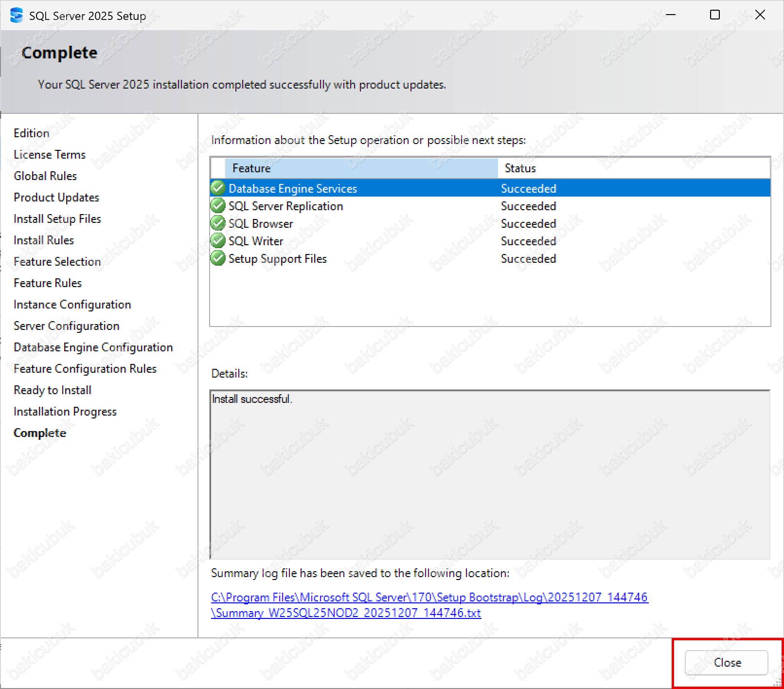
Task: Click green checkmark beside SQL Browser
Action: pos(218,223)
